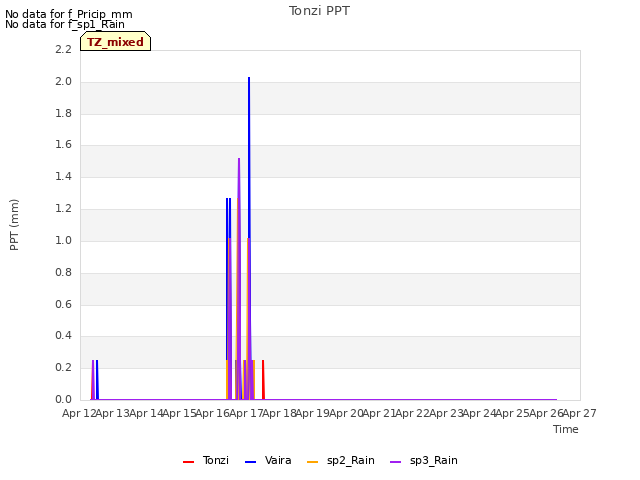Click the PPT (mm) y-axis title
This screenshot has height=480, width=640.
[x=14, y=224]
